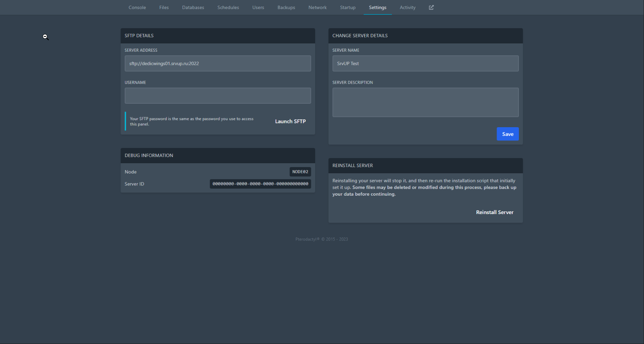Click the reinstall warning description text

click(424, 187)
